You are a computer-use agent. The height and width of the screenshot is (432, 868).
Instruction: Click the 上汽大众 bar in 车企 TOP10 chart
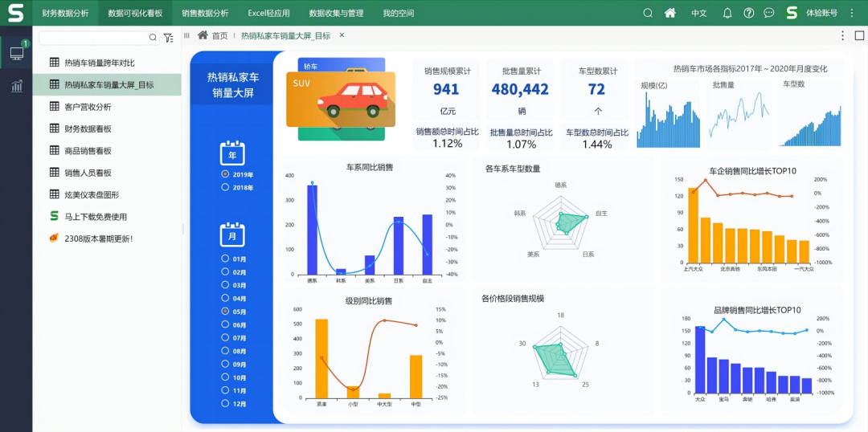693,225
